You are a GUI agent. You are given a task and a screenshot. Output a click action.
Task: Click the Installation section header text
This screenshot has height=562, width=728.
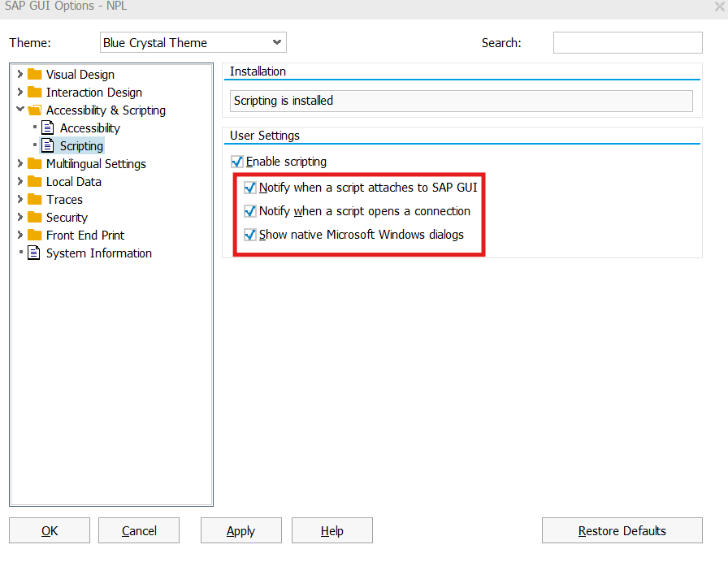tap(258, 71)
